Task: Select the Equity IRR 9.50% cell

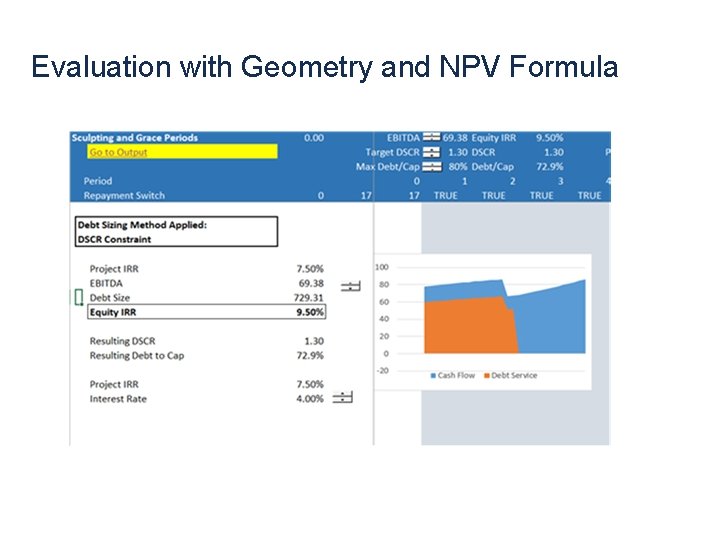Action: (x=207, y=312)
